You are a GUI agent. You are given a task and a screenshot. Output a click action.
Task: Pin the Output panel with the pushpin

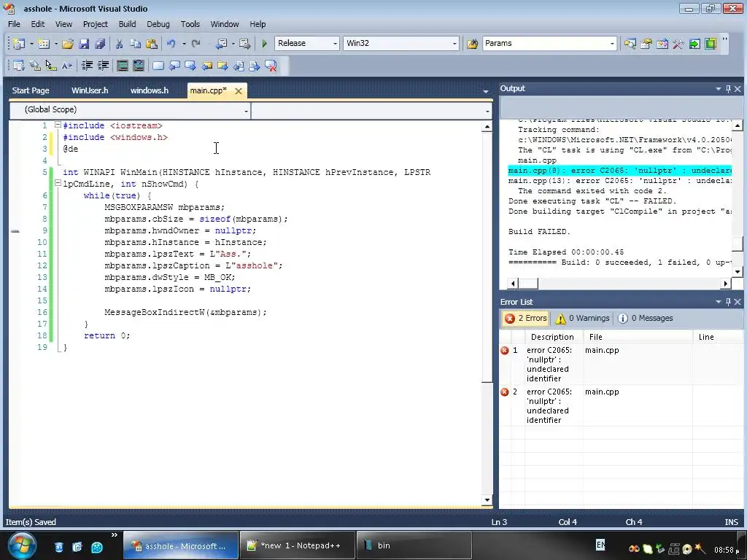(728, 88)
